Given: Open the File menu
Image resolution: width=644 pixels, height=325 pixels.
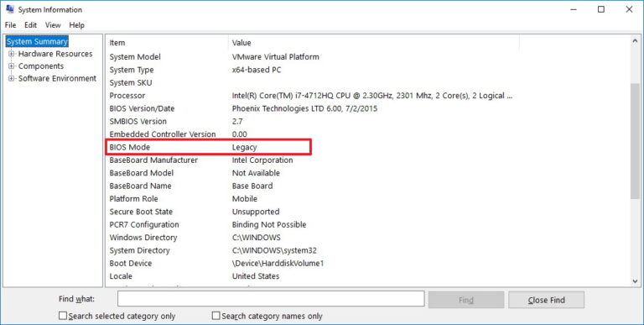Looking at the screenshot, I should pos(10,25).
